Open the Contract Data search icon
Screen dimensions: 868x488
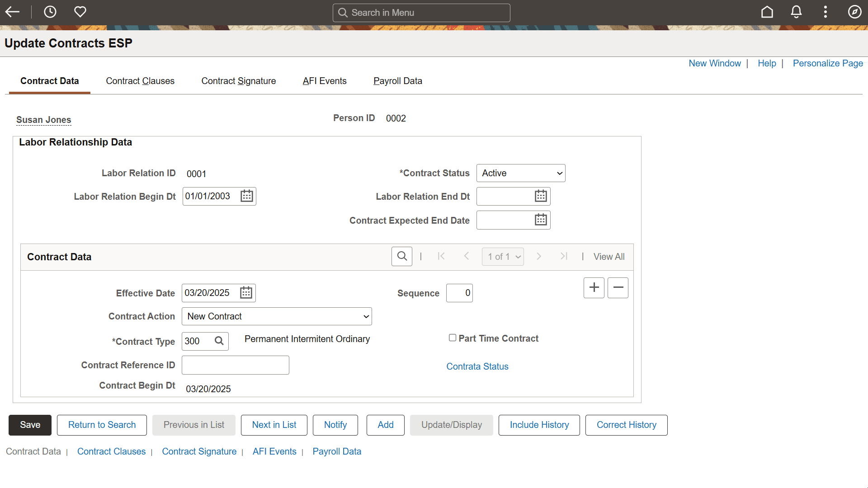tap(401, 256)
